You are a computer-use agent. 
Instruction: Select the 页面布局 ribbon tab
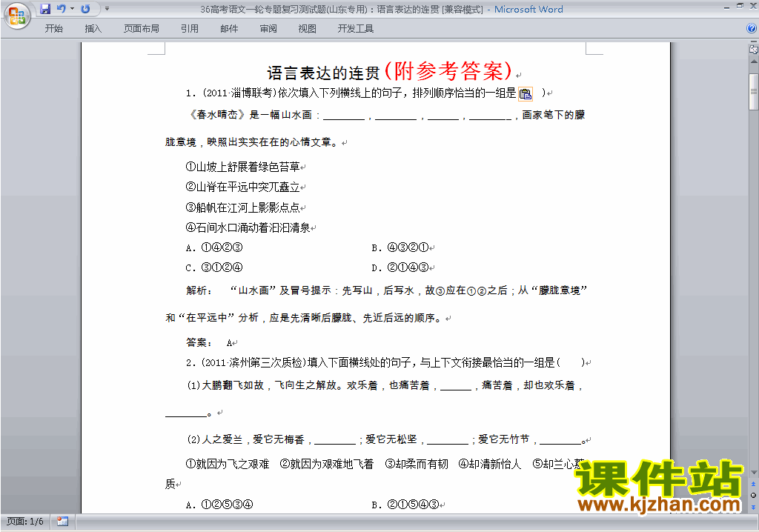coord(142,29)
